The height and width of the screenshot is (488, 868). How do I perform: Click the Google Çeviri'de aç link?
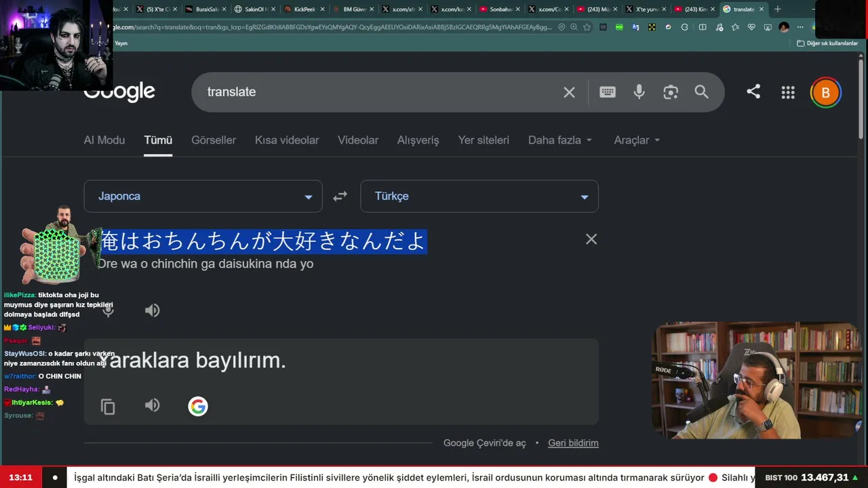(x=485, y=443)
